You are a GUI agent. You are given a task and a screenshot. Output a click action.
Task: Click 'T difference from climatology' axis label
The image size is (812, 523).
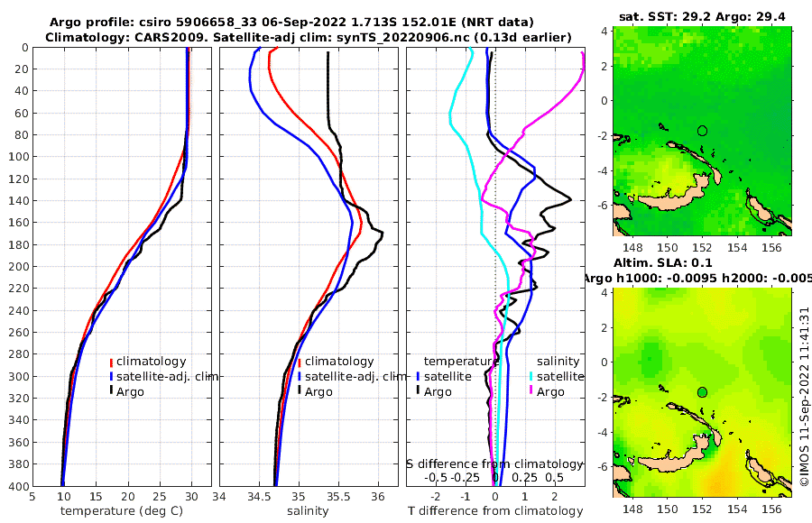click(x=495, y=511)
